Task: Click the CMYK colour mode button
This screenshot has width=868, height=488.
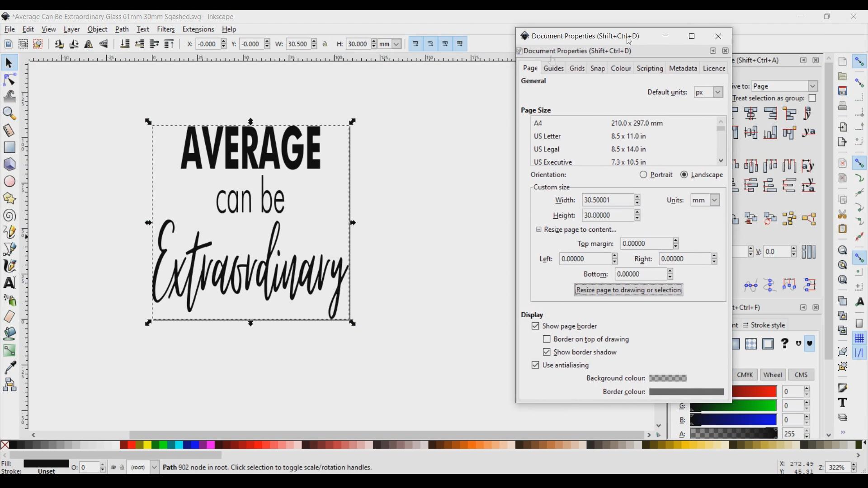Action: 745,375
